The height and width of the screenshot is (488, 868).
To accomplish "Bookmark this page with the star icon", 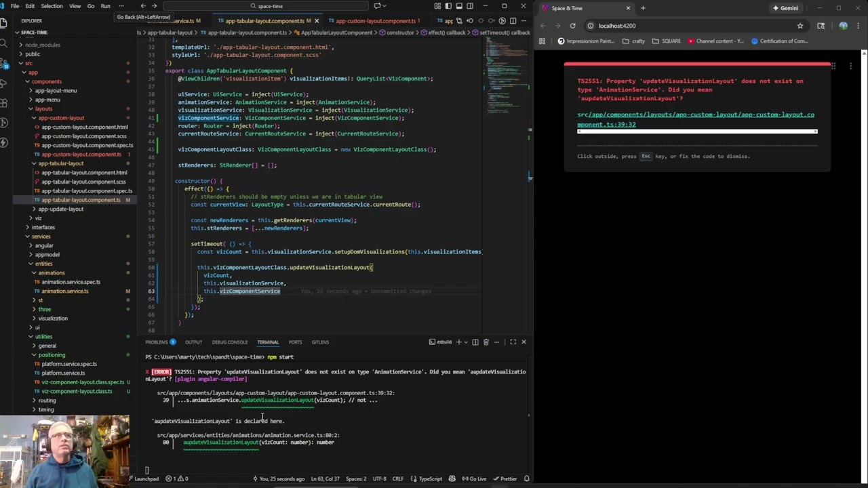I will click(800, 26).
